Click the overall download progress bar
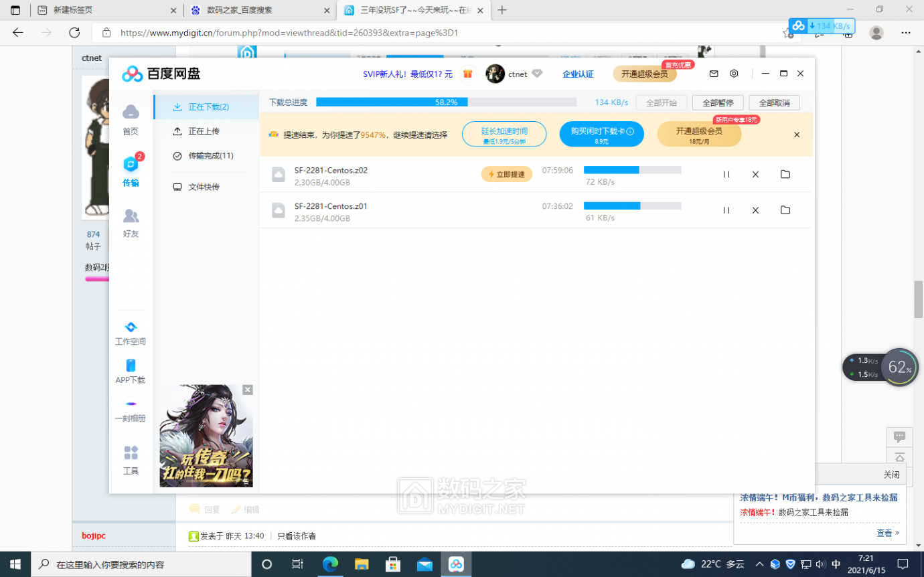This screenshot has width=924, height=577. (446, 102)
